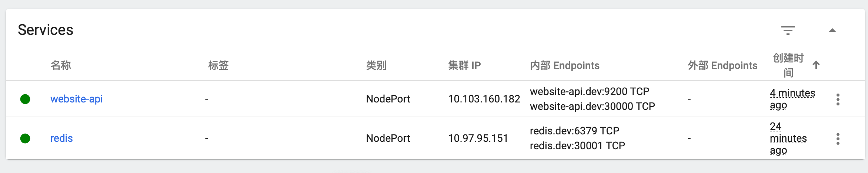Click the green status dot for website-api

pyautogui.click(x=25, y=99)
